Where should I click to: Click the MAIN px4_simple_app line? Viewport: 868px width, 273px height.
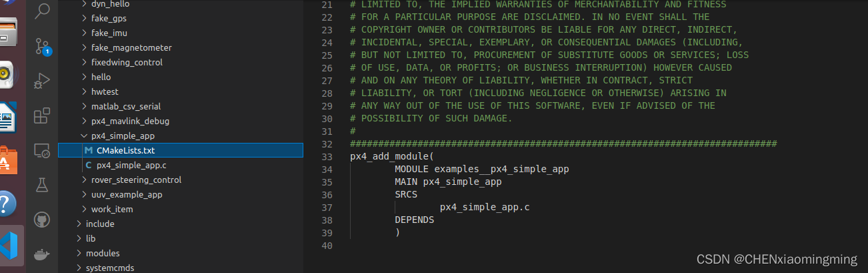click(448, 182)
